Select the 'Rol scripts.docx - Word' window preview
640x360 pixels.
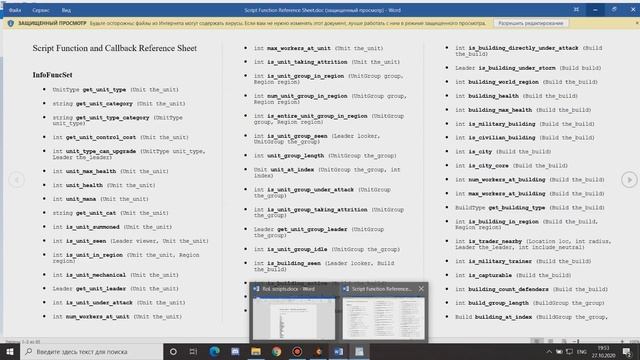[x=294, y=313]
